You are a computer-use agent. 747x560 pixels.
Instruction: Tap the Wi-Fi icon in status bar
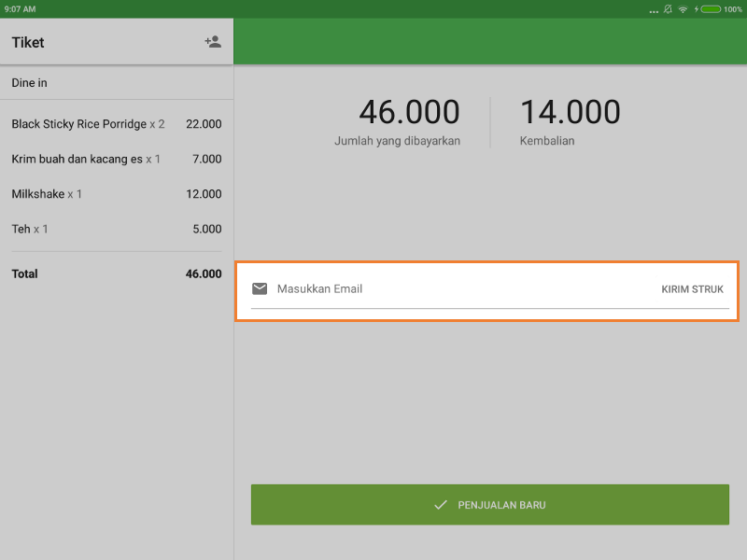[683, 8]
